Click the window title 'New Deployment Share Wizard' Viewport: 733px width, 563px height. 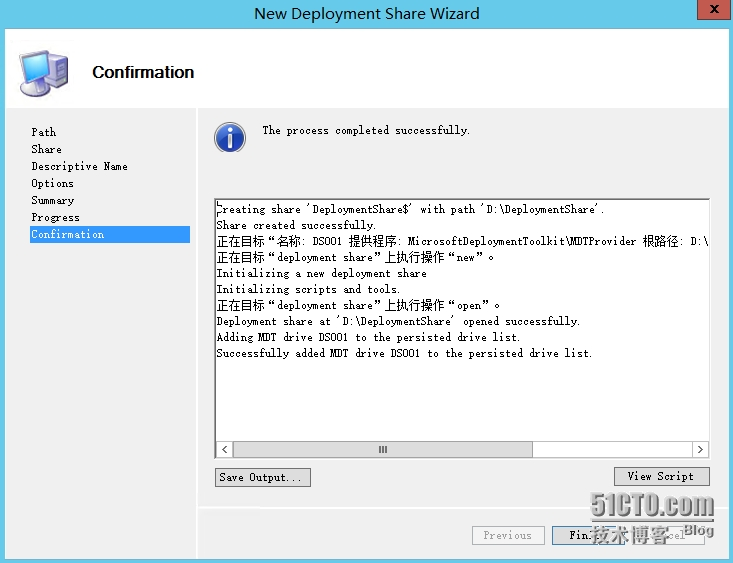click(367, 13)
